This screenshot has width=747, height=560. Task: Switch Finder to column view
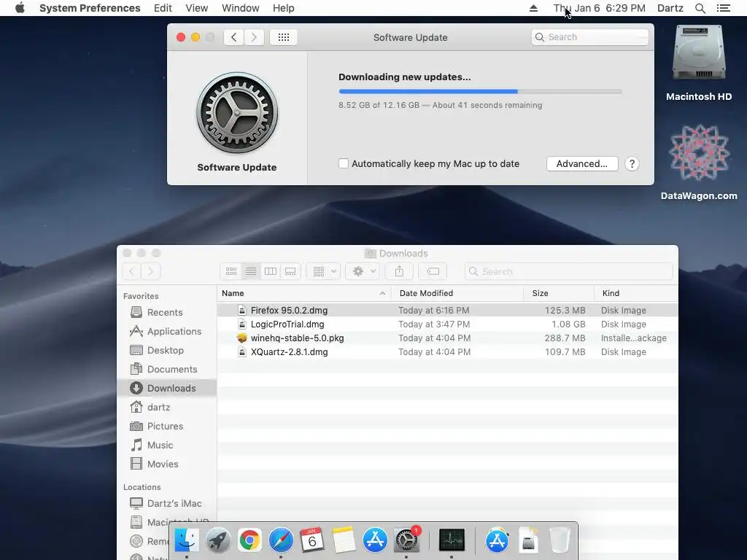pos(270,271)
